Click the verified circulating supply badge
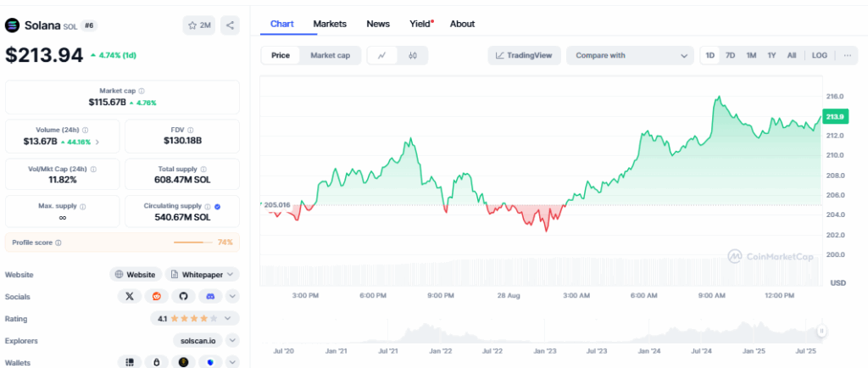 tap(218, 206)
